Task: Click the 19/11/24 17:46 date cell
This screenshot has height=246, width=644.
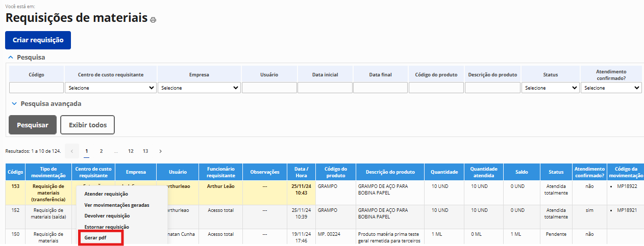Action: point(301,237)
